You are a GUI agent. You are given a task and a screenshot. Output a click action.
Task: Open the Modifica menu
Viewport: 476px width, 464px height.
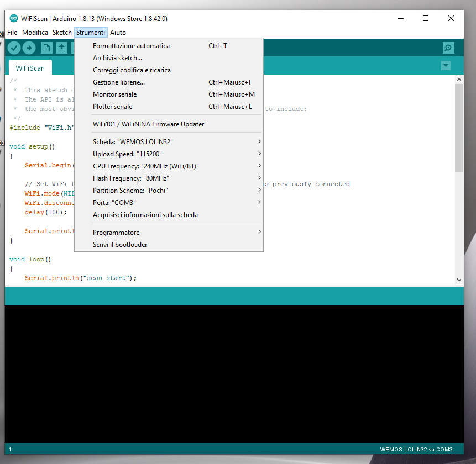coord(35,33)
